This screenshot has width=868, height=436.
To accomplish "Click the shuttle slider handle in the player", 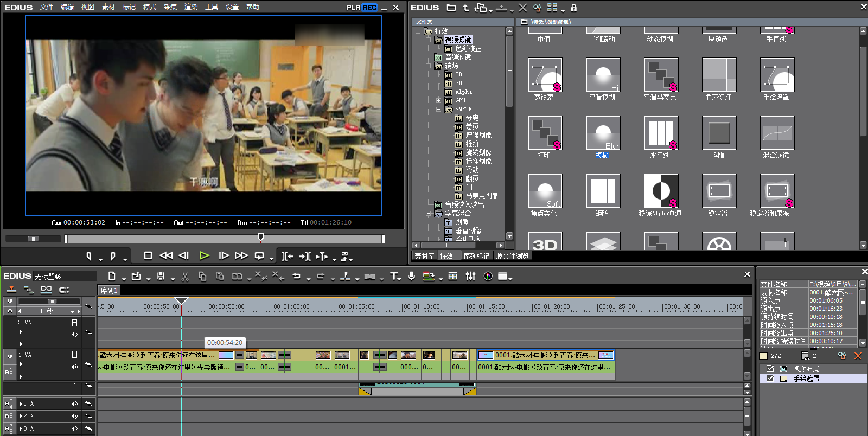I will tap(34, 239).
